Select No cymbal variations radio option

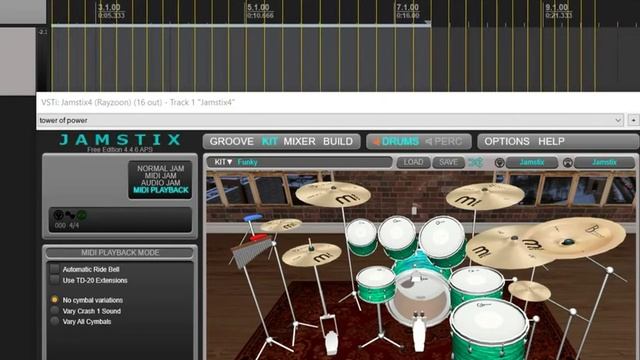(x=54, y=300)
